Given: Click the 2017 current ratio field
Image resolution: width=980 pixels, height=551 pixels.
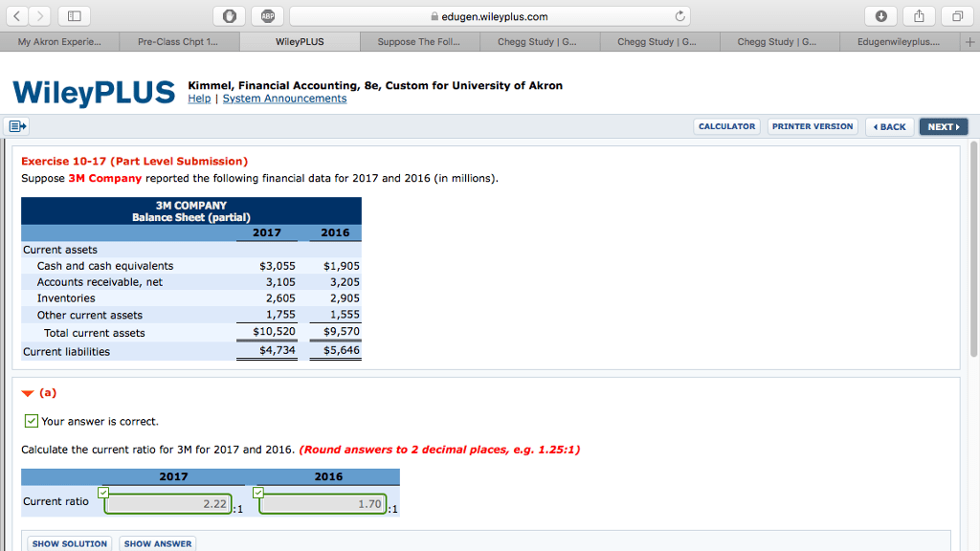Looking at the screenshot, I should 168,503.
